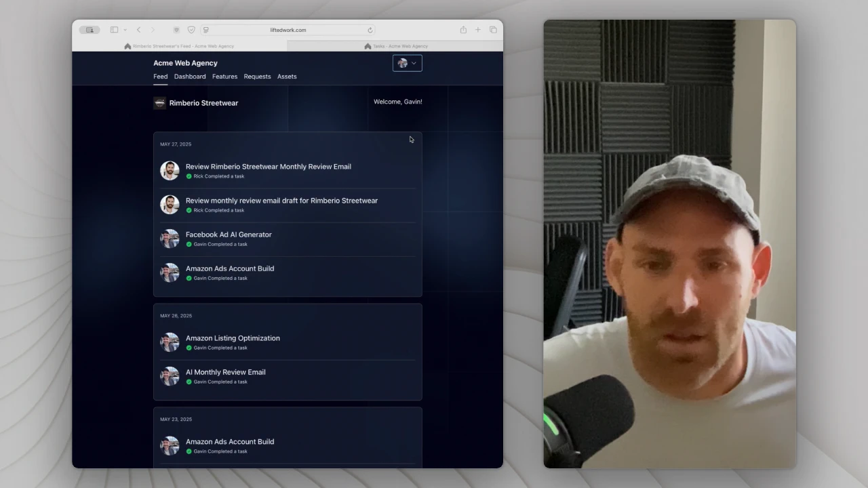The image size is (868, 488).
Task: Open the AI Monthly Review Email task
Action: click(x=226, y=372)
